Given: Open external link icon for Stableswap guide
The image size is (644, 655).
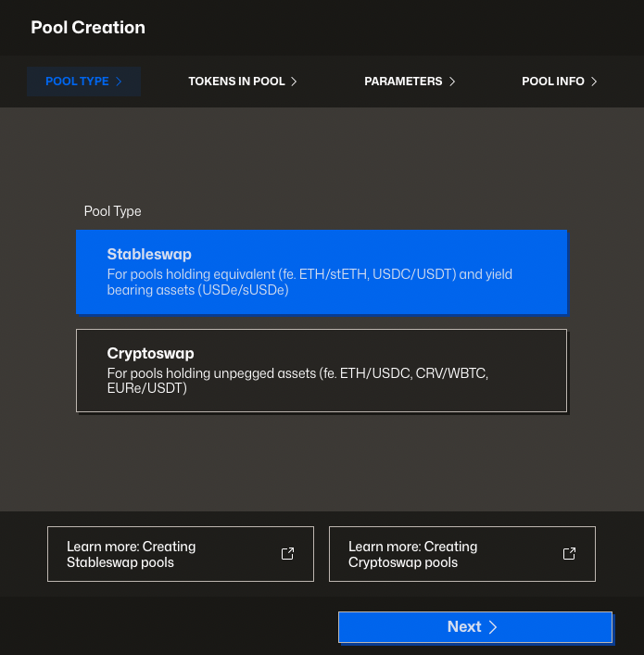Looking at the screenshot, I should 287,554.
